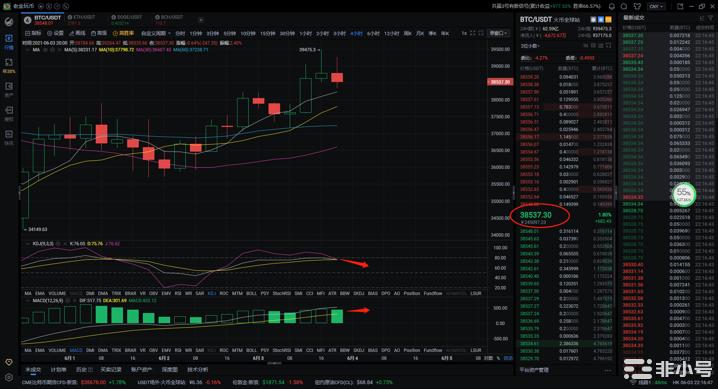Open the 行情 market icon in left sidebar
The image size is (718, 389).
coord(9,41)
